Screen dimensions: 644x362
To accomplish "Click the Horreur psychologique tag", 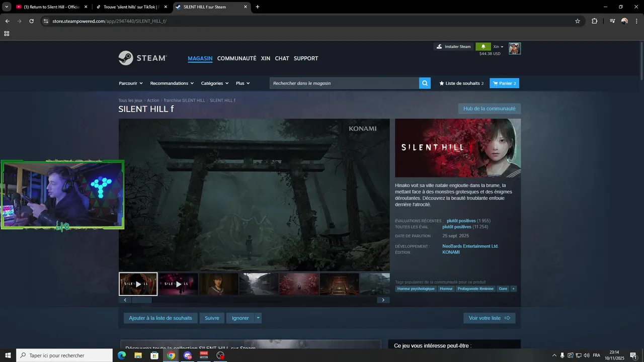I will pos(416,289).
